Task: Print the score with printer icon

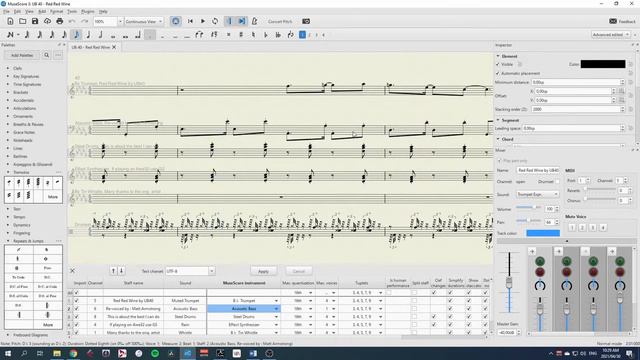Action: pyautogui.click(x=60, y=21)
